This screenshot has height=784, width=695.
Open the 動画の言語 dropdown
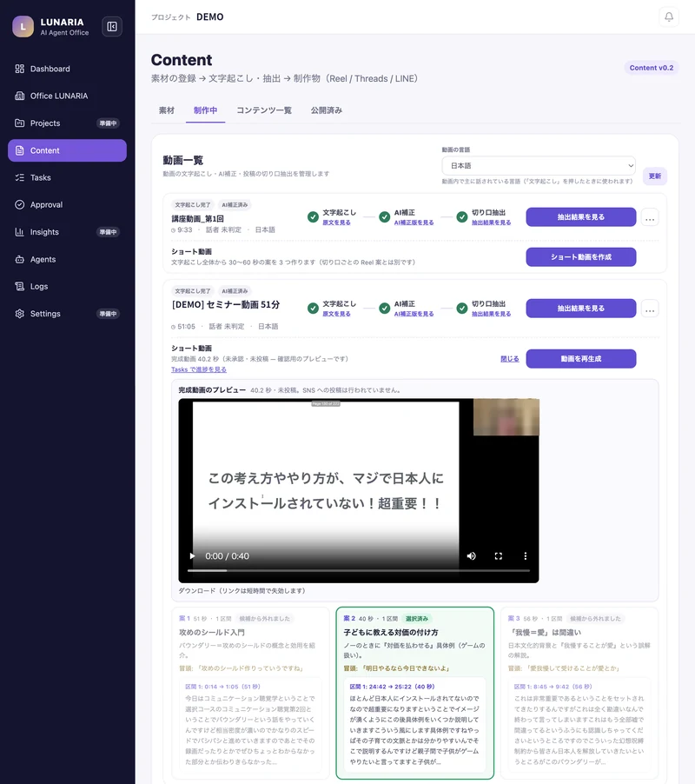(x=539, y=165)
